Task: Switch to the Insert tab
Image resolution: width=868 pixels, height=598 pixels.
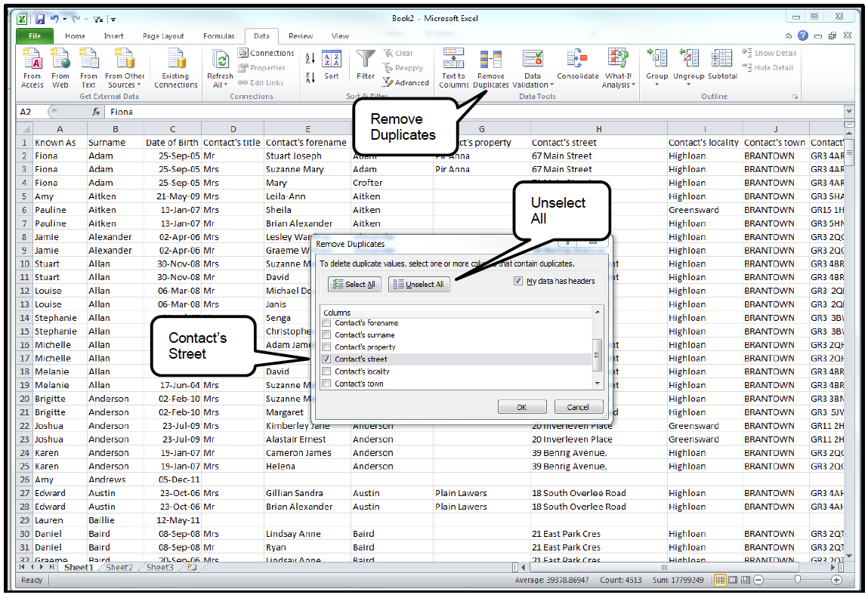Action: pyautogui.click(x=113, y=36)
